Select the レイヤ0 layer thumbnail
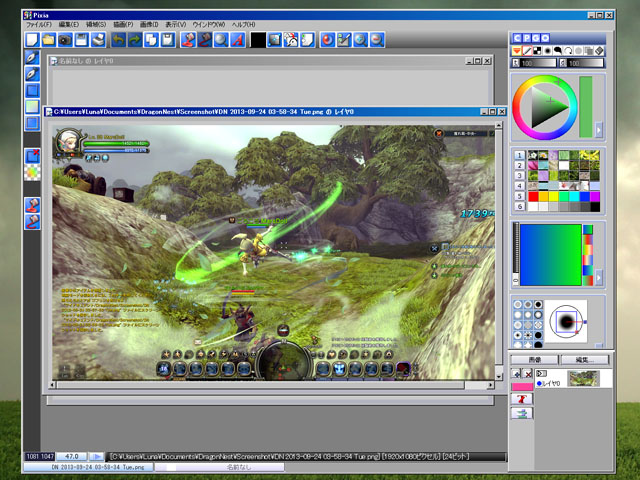The height and width of the screenshot is (480, 640). [x=584, y=378]
